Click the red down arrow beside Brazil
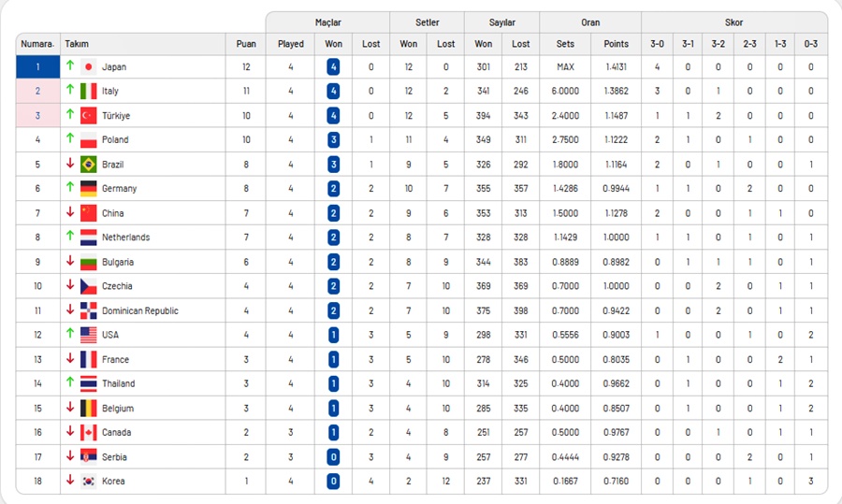The image size is (842, 504). tap(70, 163)
